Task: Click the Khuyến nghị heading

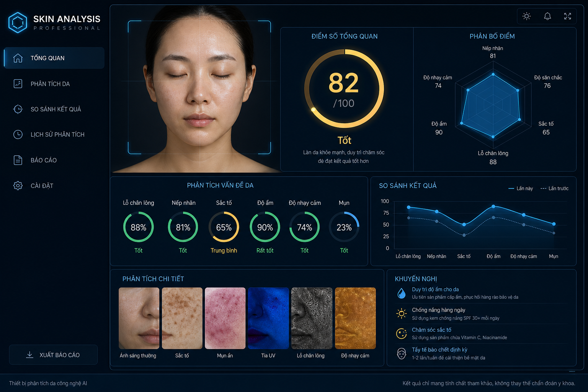Action: pos(416,279)
